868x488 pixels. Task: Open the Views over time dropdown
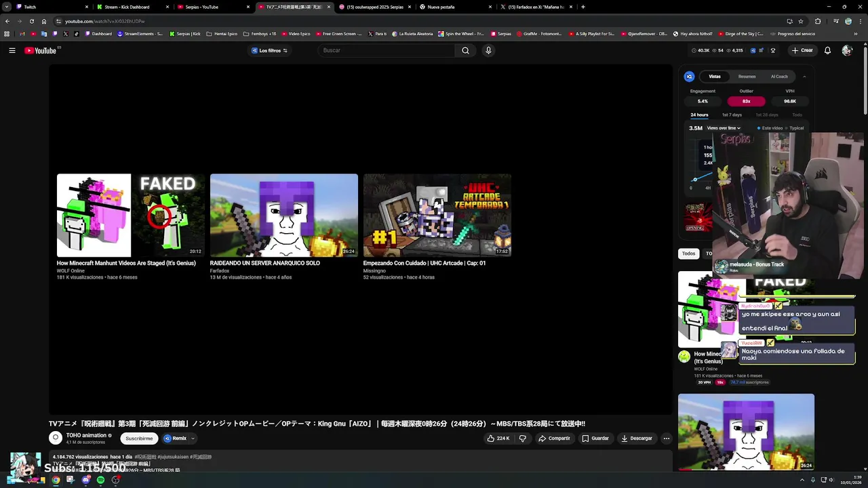(724, 128)
